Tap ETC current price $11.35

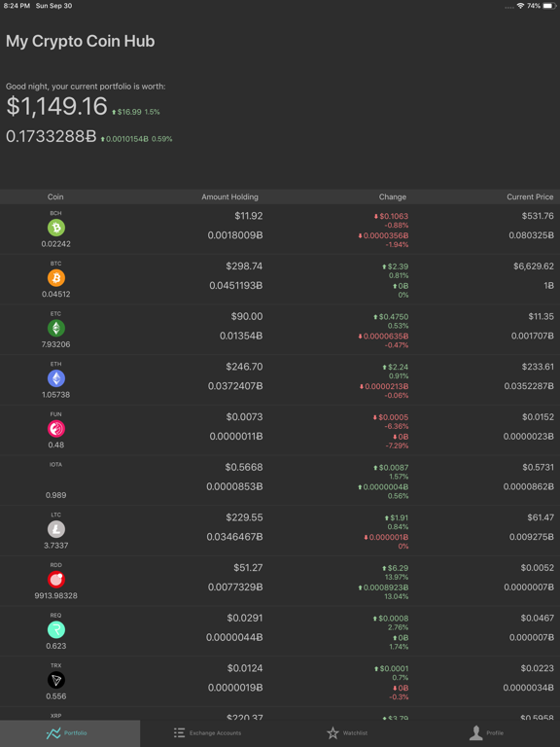[x=541, y=316]
